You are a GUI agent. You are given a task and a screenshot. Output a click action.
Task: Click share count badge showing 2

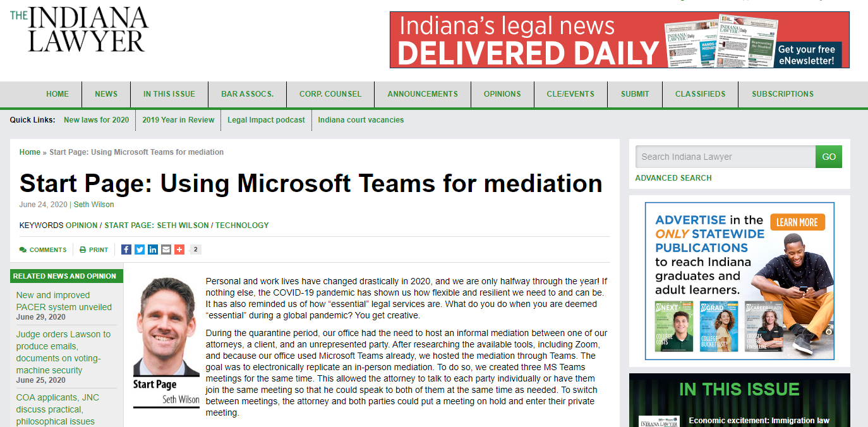pyautogui.click(x=195, y=250)
